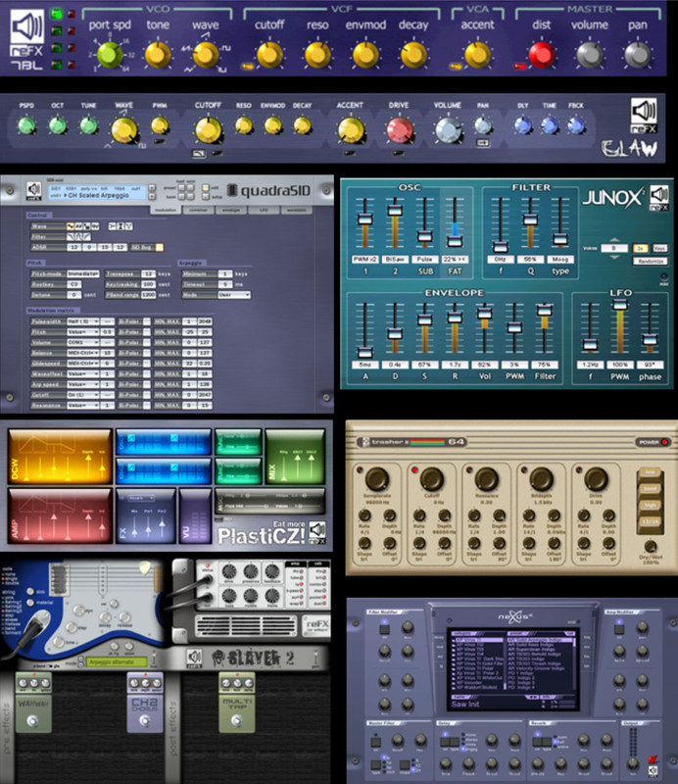
Task: Click the quadraSID chip icon beside its name
Action: point(231,190)
